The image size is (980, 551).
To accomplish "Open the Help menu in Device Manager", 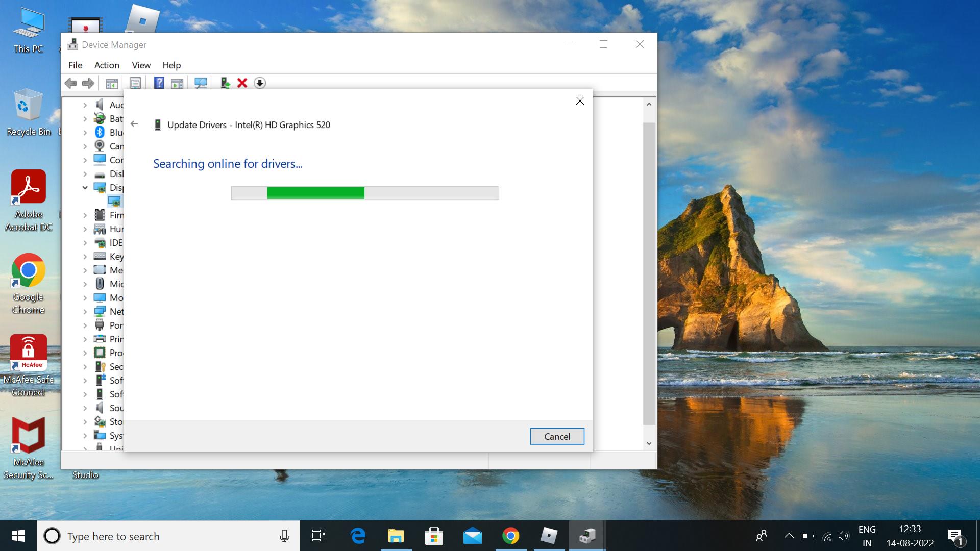I will 171,65.
